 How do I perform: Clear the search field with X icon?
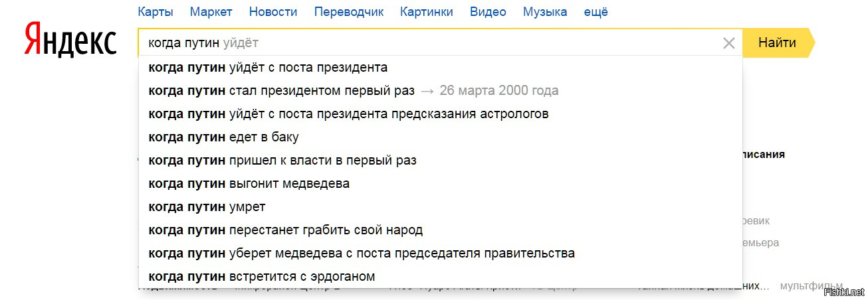tap(728, 43)
